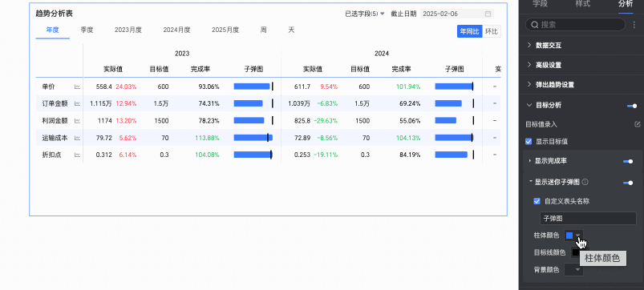The image size is (644, 290).
Task: Click the 2023 column group header
Action: [x=182, y=54]
